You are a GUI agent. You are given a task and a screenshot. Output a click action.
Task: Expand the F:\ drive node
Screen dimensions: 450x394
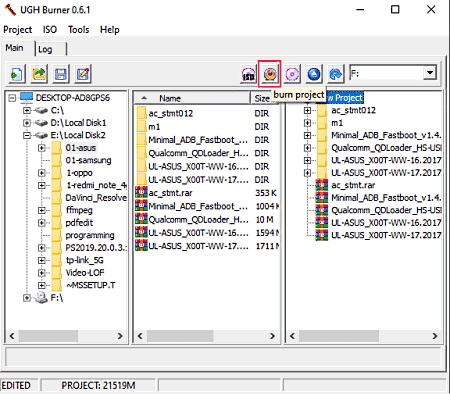[27, 298]
